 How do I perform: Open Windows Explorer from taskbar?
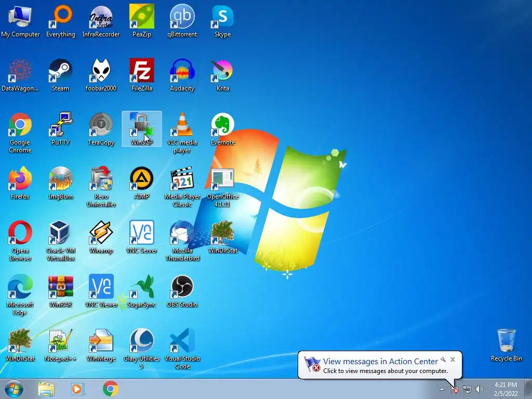(46, 389)
